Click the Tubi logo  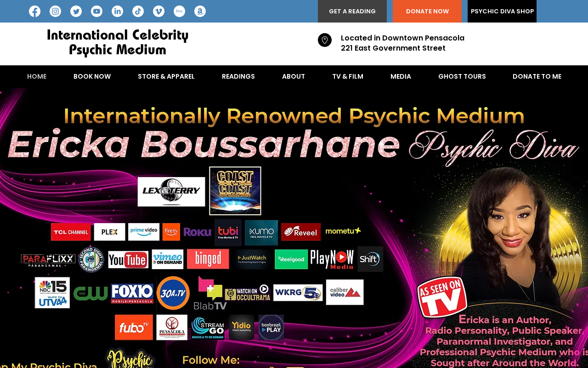pyautogui.click(x=228, y=232)
